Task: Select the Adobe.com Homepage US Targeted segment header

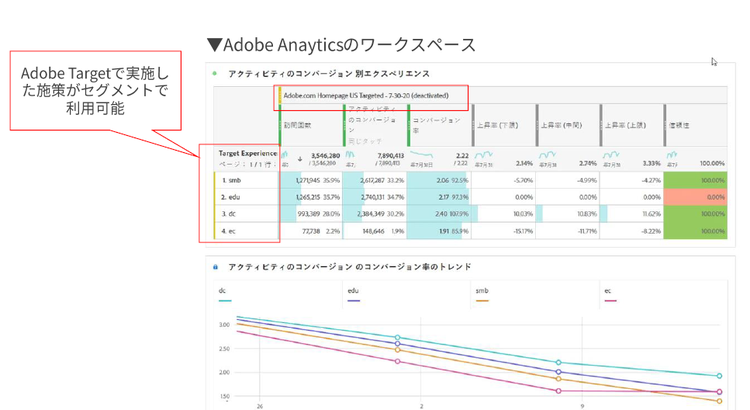Action: (366, 95)
